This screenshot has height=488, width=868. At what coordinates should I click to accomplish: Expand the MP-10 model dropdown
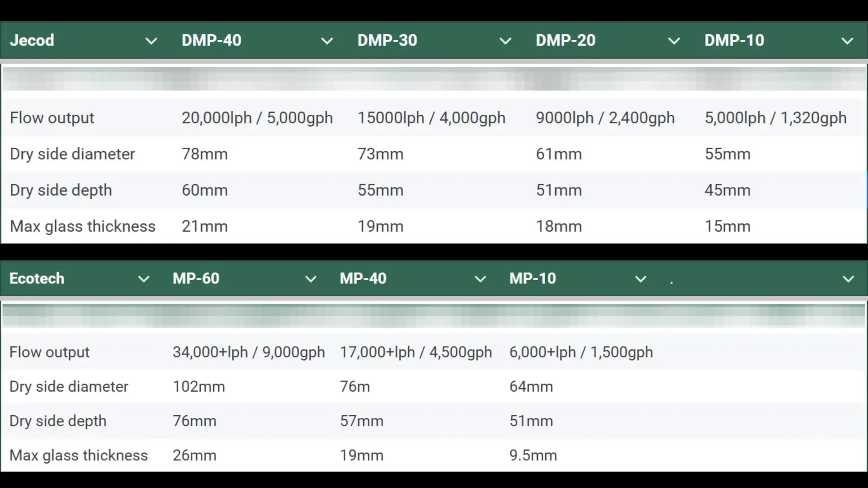[x=641, y=279]
